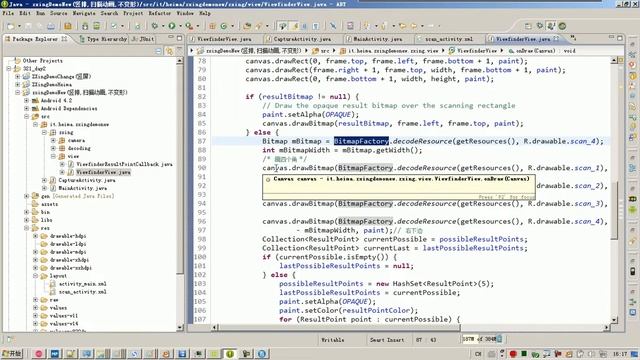Viewport: 640px width, 360px height.
Task: Open the MainActivity.java editor tab
Action: pyautogui.click(x=374, y=39)
